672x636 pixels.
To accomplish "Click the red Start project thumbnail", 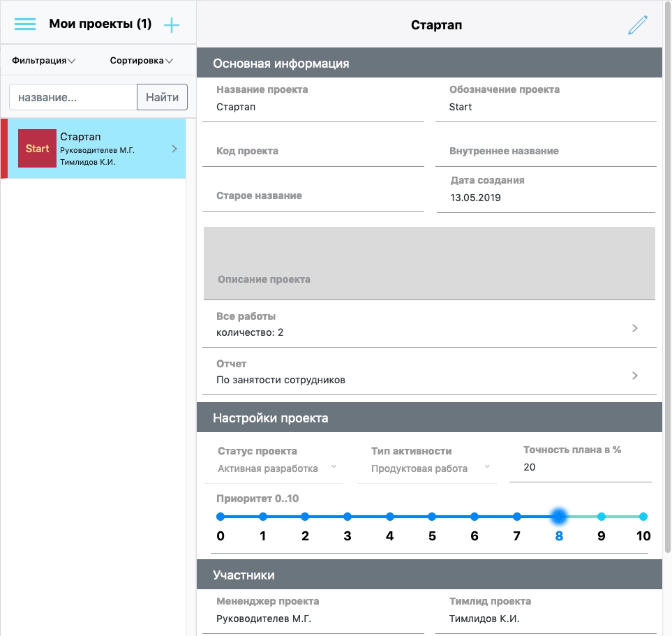I will [37, 148].
